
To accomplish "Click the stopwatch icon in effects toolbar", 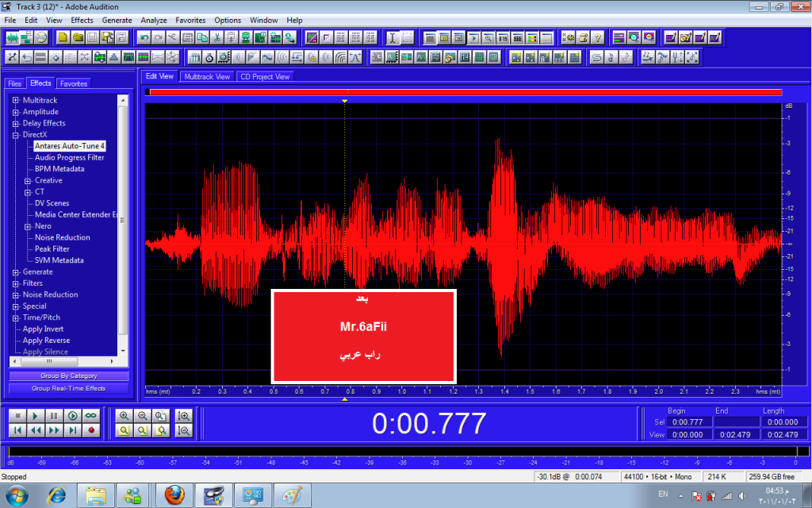I will (x=209, y=57).
